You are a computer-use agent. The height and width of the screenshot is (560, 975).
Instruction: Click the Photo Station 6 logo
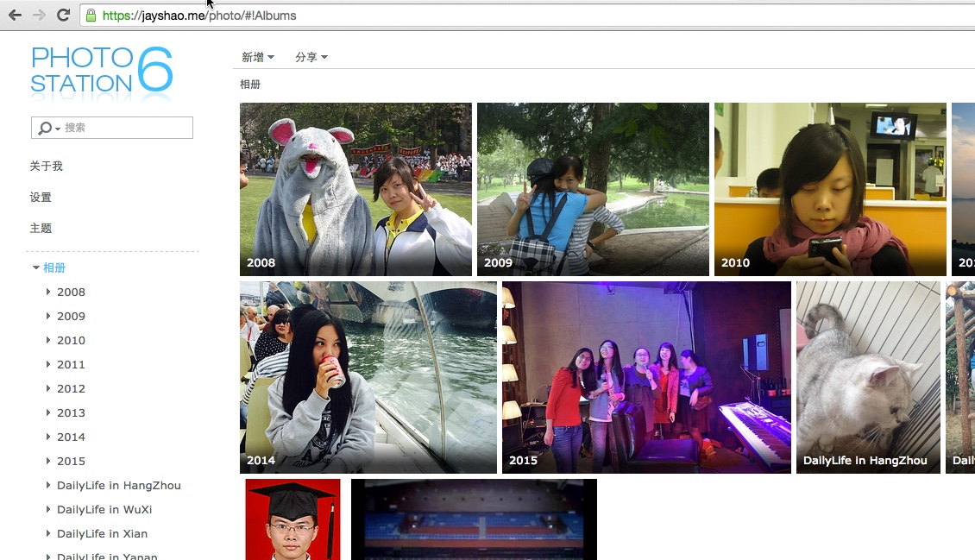(101, 71)
